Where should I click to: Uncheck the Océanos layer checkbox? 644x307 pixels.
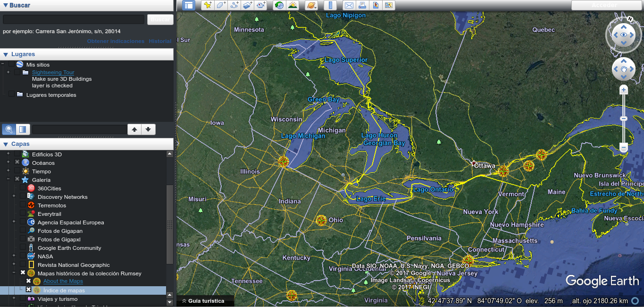point(17,163)
